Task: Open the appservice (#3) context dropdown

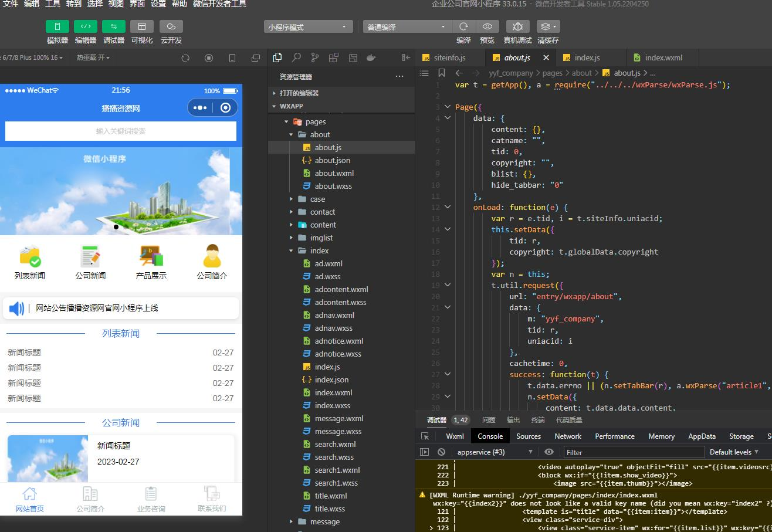Action: point(495,452)
